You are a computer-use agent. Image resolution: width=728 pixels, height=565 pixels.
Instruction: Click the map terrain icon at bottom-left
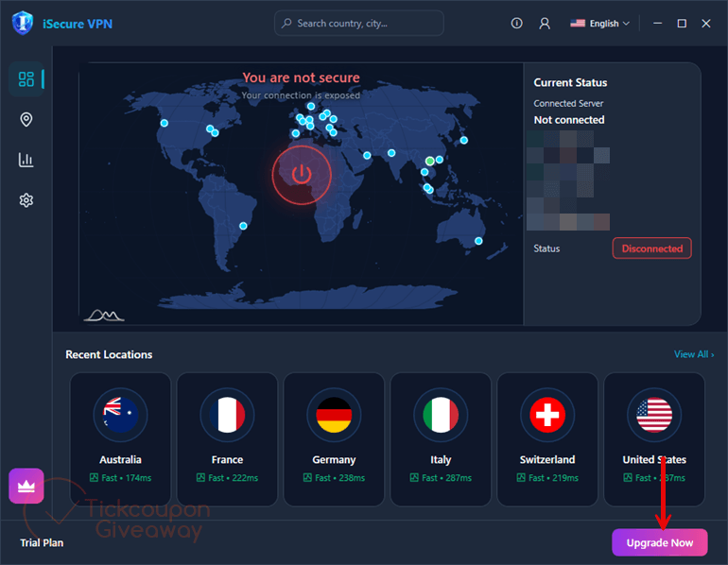[x=104, y=316]
